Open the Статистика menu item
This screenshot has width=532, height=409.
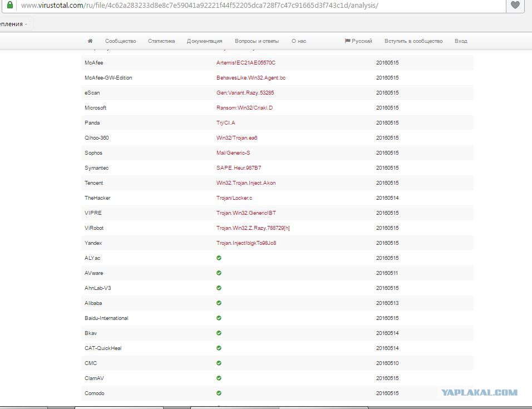[x=161, y=41]
